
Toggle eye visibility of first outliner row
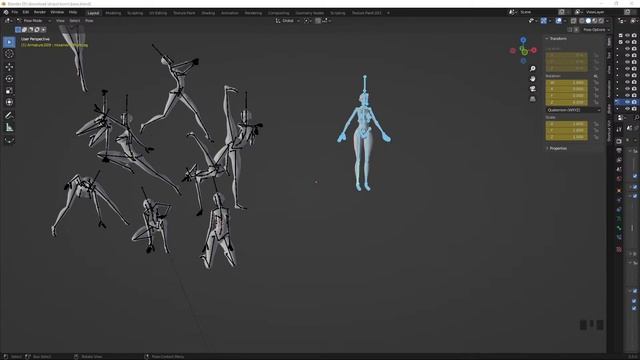tap(627, 36)
